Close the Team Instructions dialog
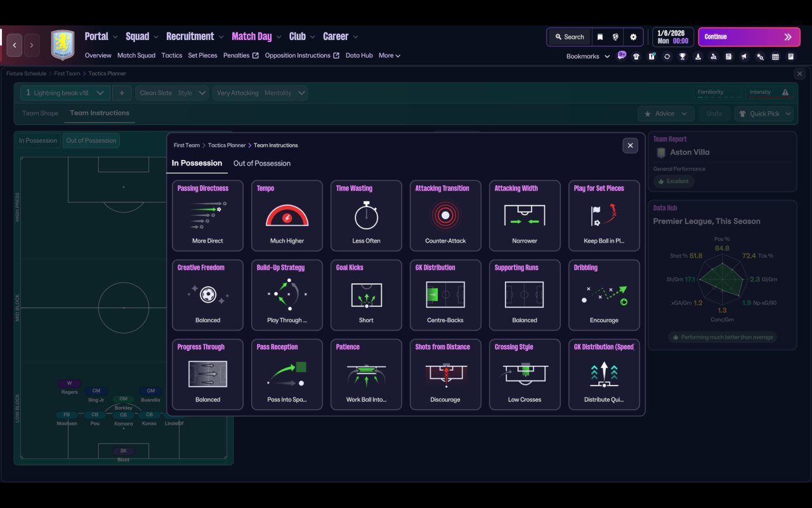The height and width of the screenshot is (508, 812). 630,145
